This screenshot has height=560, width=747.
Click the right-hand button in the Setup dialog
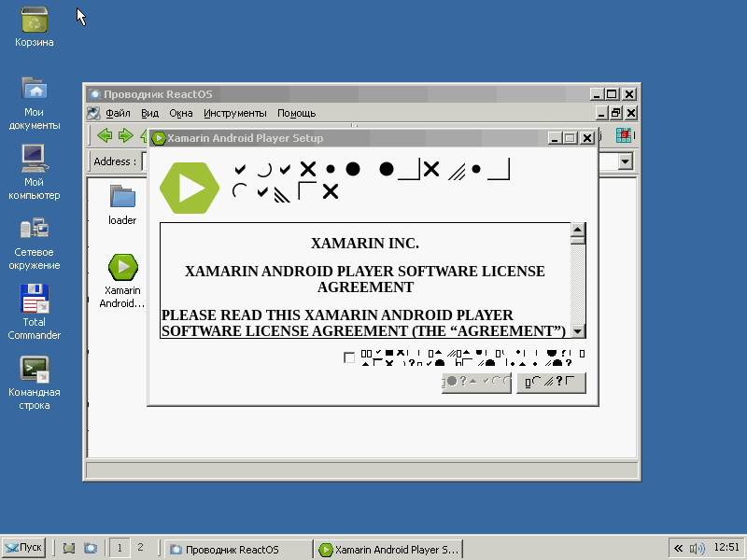[x=551, y=383]
